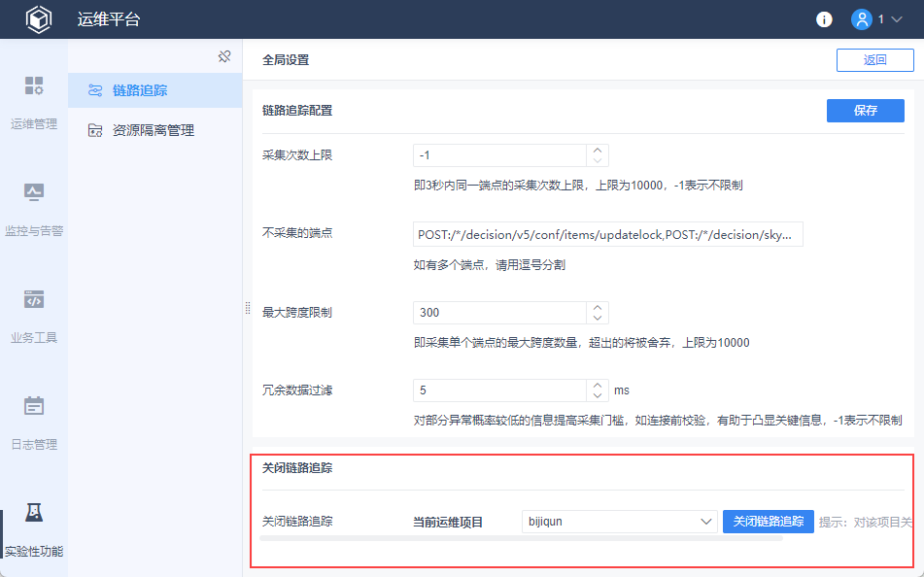
Task: Increase 采集次数上限 with up arrow
Action: (x=598, y=151)
